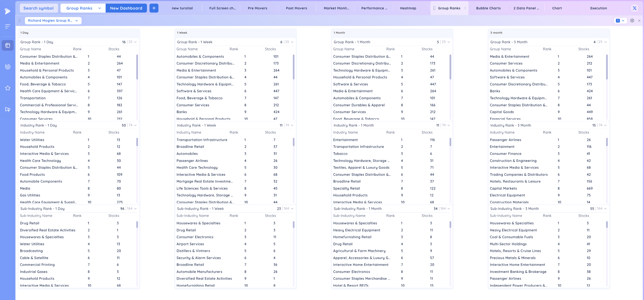Switch to the Market Monit... tab

pyautogui.click(x=336, y=8)
